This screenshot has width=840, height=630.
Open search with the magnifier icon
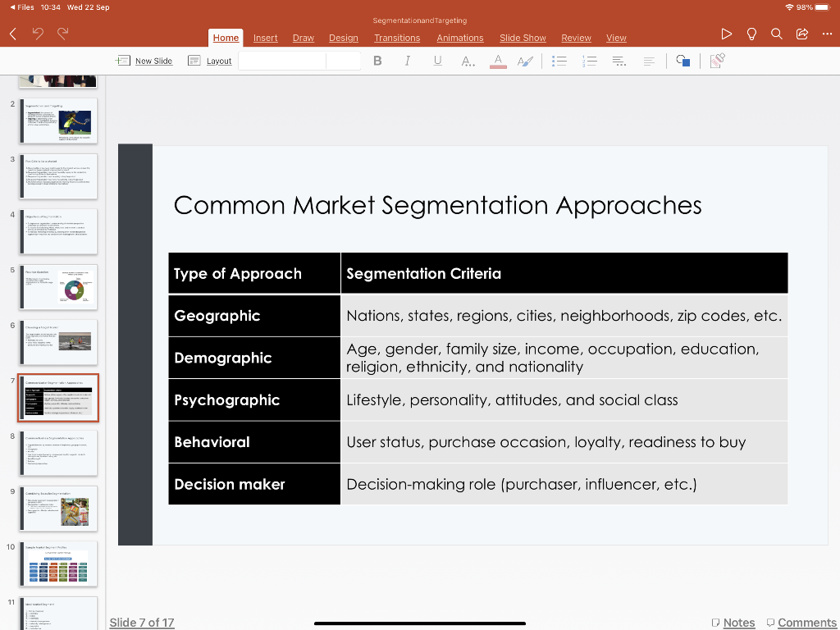click(776, 34)
